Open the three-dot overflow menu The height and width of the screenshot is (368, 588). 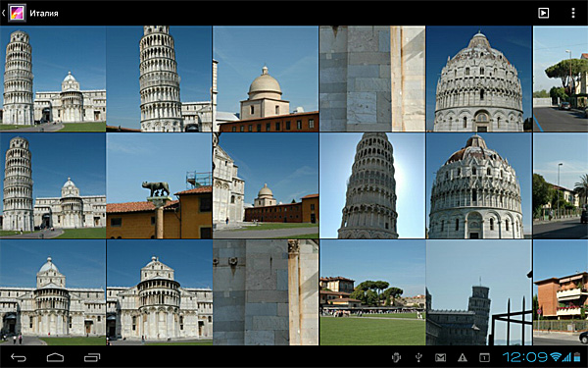[x=573, y=13]
